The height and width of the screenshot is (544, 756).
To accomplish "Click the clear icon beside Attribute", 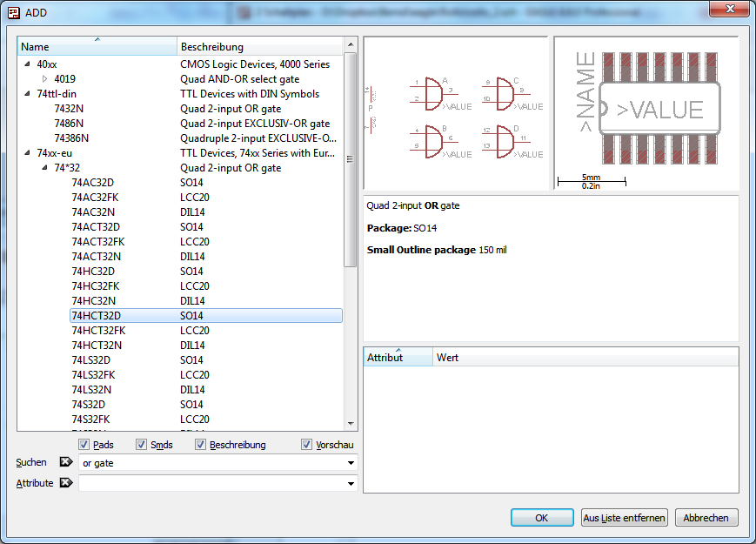I will [66, 483].
